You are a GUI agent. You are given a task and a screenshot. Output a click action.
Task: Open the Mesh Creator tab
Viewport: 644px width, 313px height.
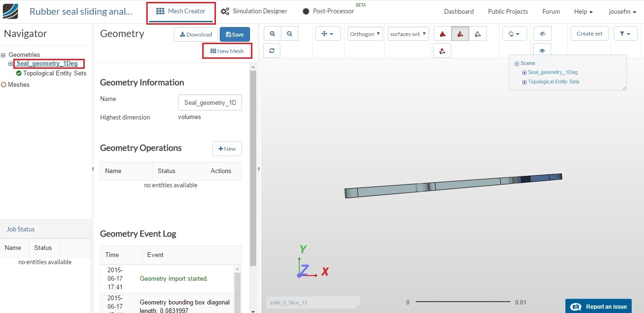(181, 12)
